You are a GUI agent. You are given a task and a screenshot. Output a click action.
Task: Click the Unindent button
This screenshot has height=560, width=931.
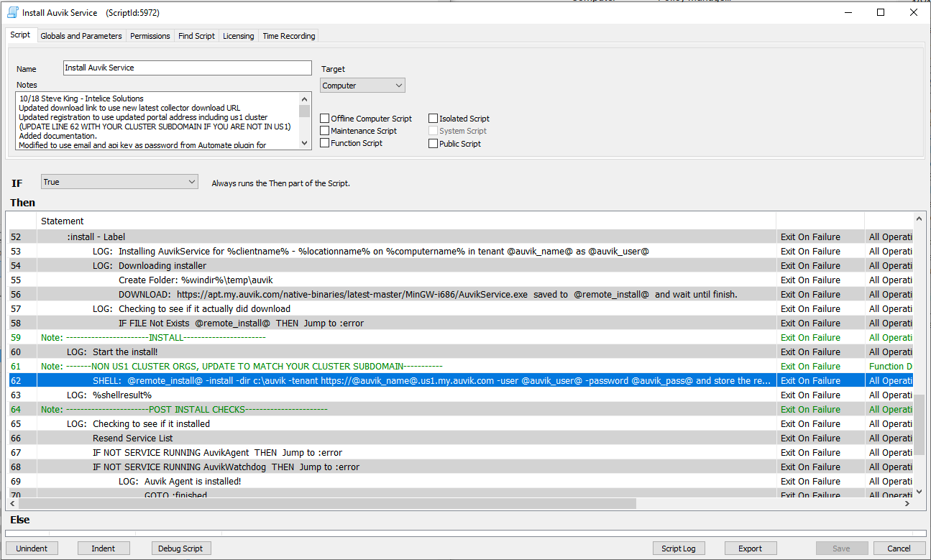pos(32,548)
